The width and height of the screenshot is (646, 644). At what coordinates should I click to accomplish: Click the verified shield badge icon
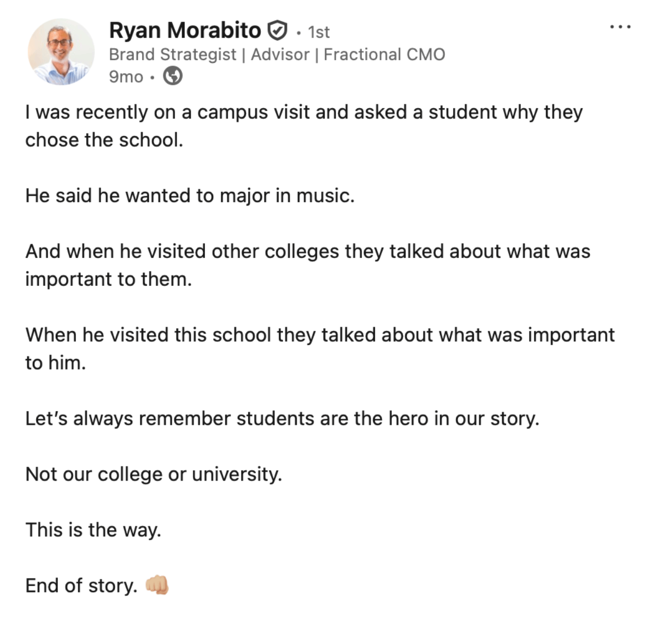pyautogui.click(x=277, y=31)
